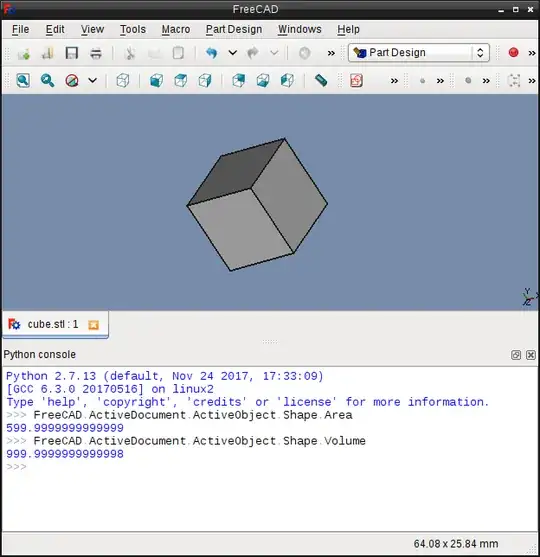Image resolution: width=540 pixels, height=557 pixels.
Task: Expand overflow chevron after sketch icon
Action: [394, 81]
